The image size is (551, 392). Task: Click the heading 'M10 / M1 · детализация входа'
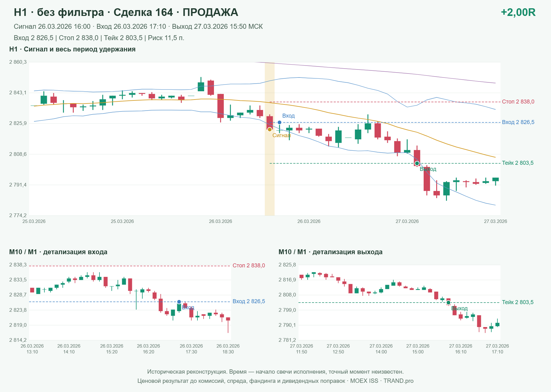pos(58,252)
